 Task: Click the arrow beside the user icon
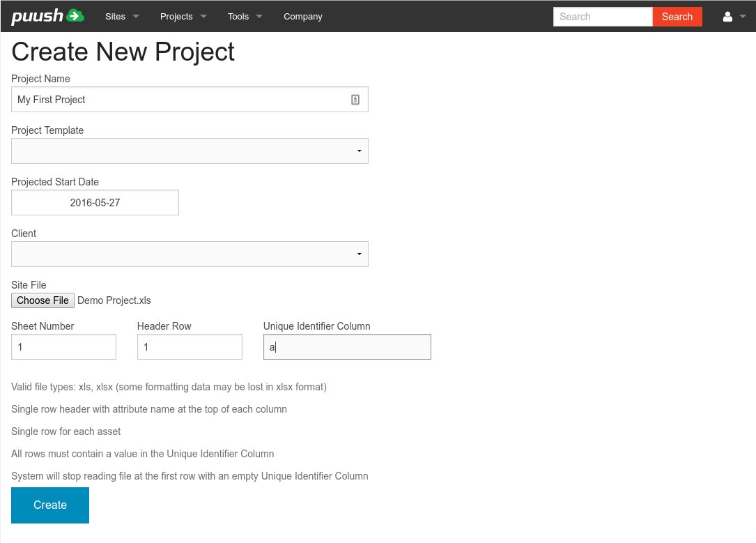(743, 17)
